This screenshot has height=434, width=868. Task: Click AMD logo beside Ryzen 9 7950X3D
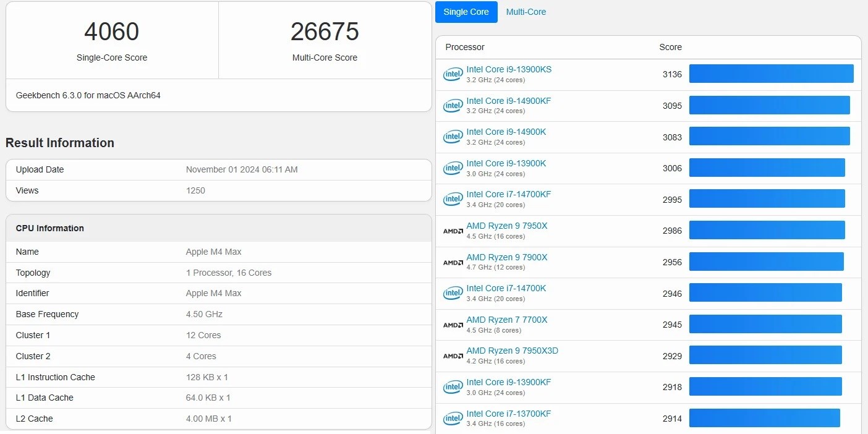pyautogui.click(x=453, y=356)
